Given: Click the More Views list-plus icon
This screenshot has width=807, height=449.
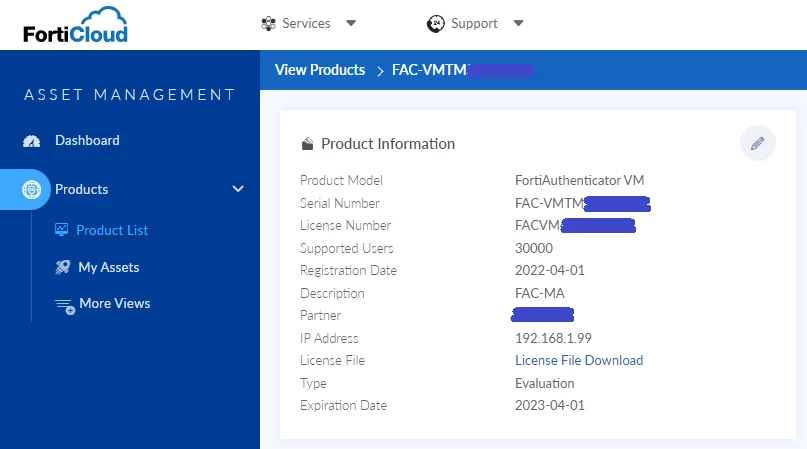Looking at the screenshot, I should click(x=65, y=306).
